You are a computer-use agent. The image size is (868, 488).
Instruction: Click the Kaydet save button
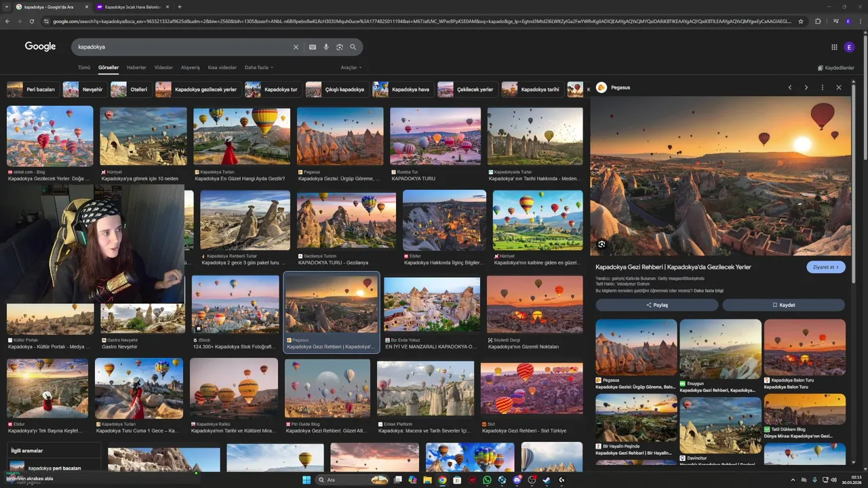[783, 305]
